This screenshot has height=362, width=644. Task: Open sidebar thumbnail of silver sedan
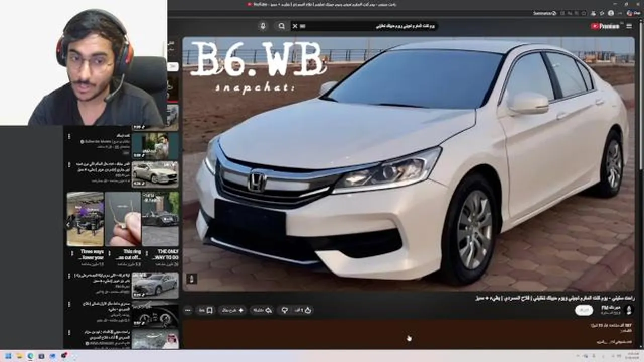(155, 285)
